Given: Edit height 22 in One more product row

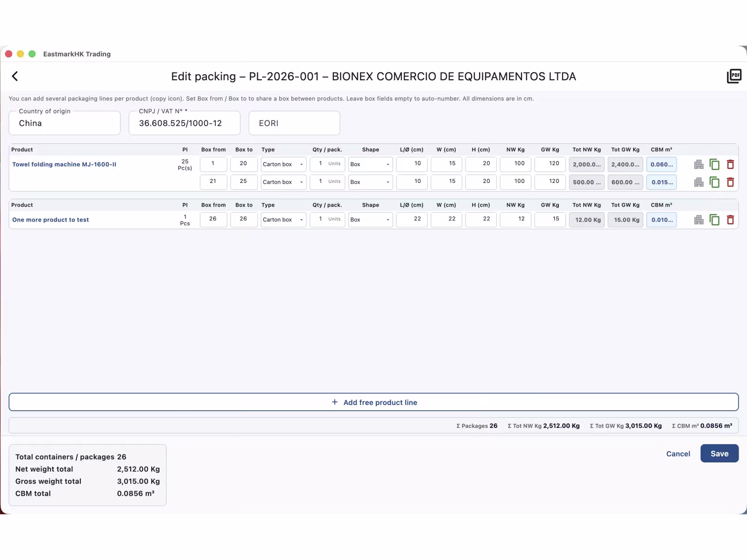Looking at the screenshot, I should tap(481, 219).
